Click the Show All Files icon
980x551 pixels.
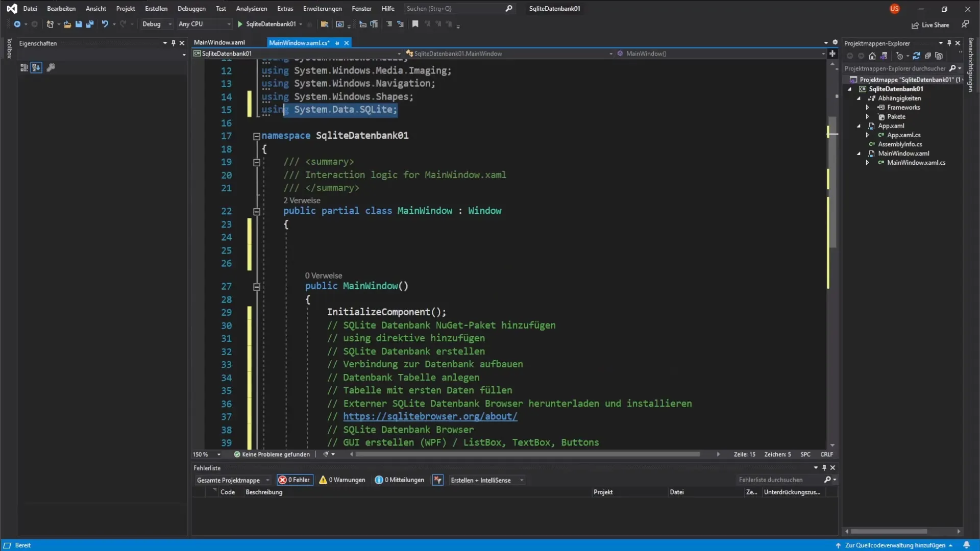click(x=939, y=56)
